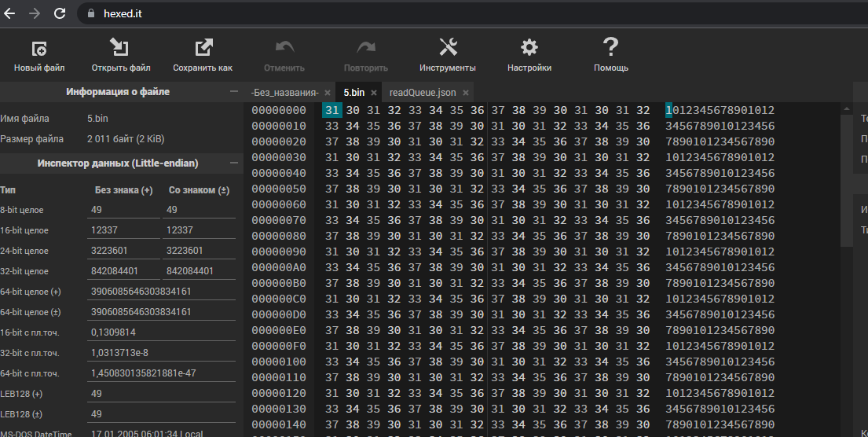Collapse the Инспектор данных panel
Viewport: 868px width, 437px height.
tap(233, 163)
